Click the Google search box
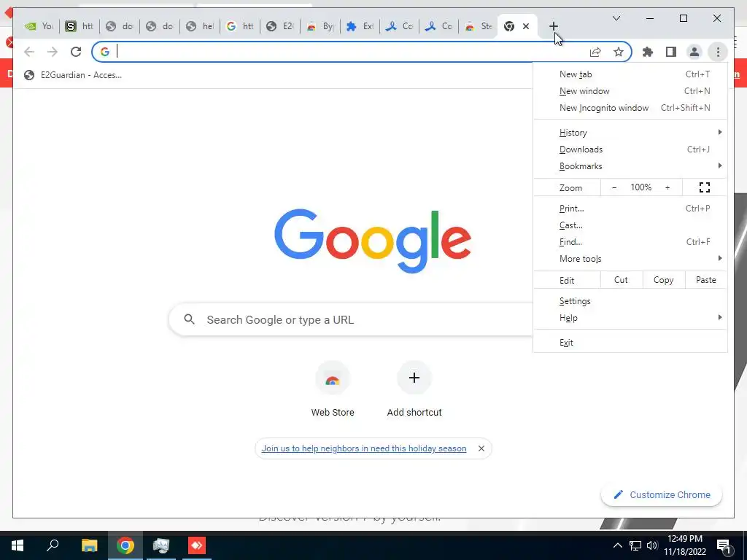Image resolution: width=747 pixels, height=560 pixels. (351, 319)
